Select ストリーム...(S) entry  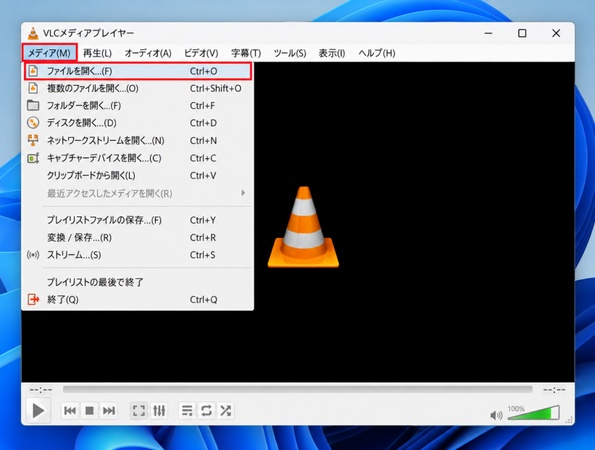[138, 255]
